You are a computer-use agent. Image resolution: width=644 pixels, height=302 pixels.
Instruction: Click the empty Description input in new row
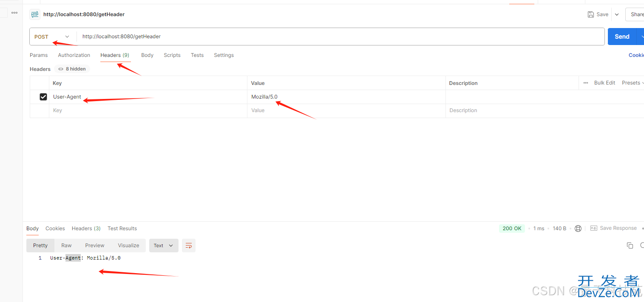(545, 110)
